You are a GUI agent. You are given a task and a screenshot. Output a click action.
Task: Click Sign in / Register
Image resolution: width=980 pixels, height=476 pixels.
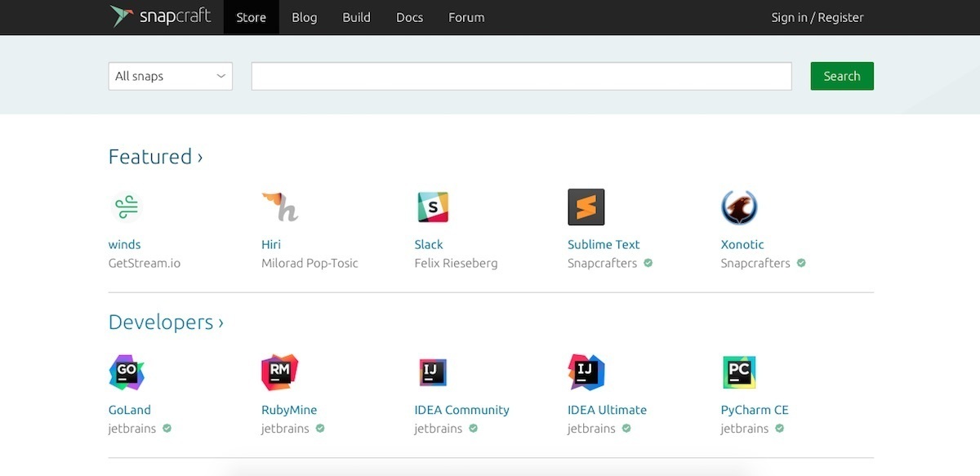click(817, 17)
